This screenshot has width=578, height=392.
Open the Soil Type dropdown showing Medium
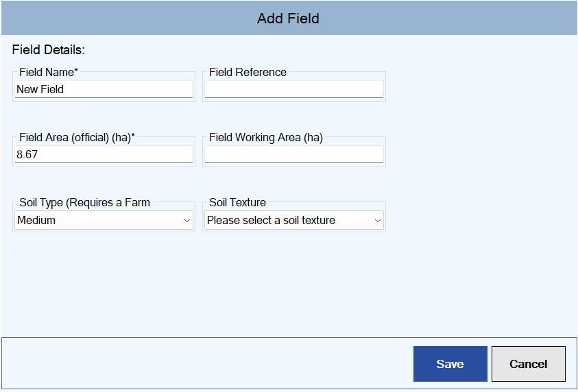pos(104,220)
